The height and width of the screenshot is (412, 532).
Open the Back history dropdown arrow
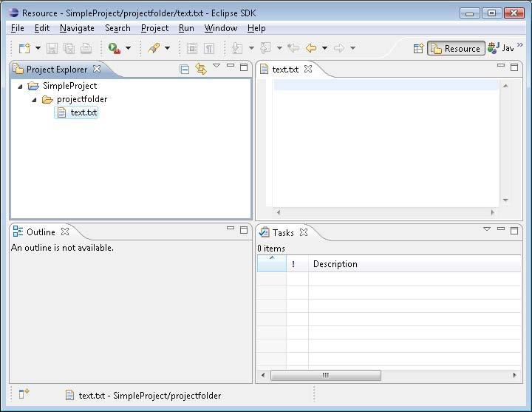point(324,48)
